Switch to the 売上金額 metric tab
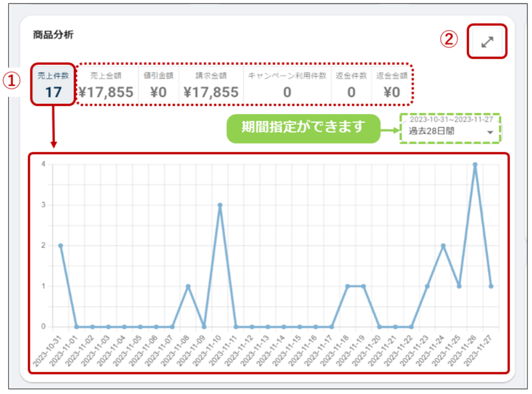This screenshot has width=532, height=394. point(106,84)
